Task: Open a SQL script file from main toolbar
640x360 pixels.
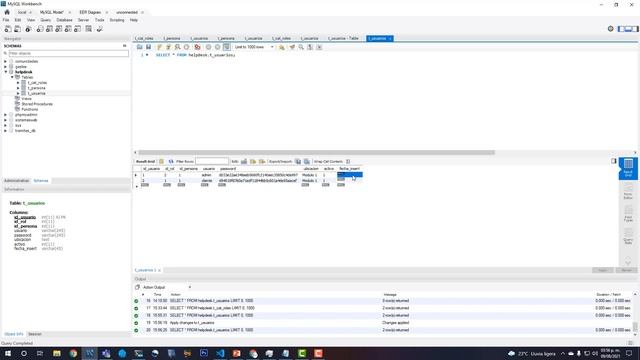Action: click(18, 29)
